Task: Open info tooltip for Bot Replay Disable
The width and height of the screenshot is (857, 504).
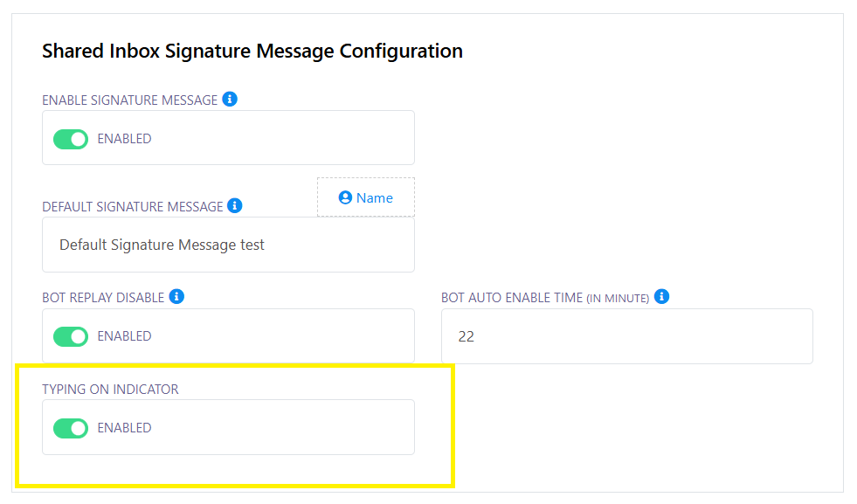Action: pyautogui.click(x=176, y=297)
